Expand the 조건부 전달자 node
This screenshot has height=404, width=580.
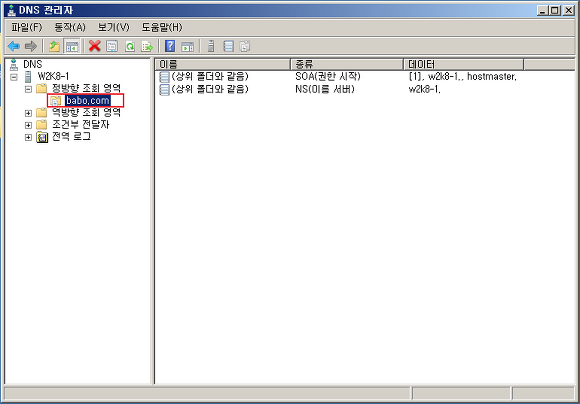(28, 125)
